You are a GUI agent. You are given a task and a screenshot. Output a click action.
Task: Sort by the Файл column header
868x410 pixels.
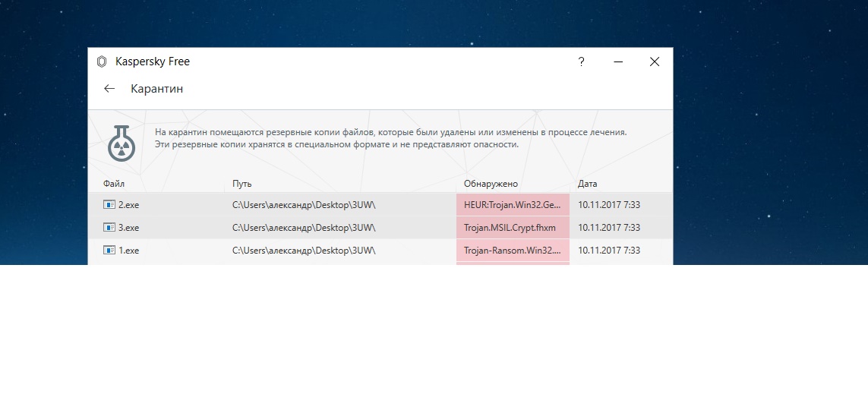click(114, 184)
